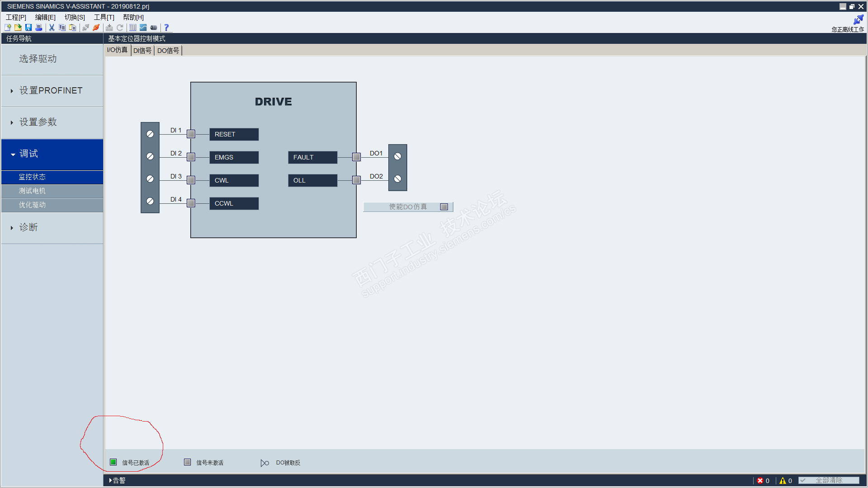Viewport: 868px width, 488px height.
Task: Click the blue help question mark icon
Action: (166, 28)
